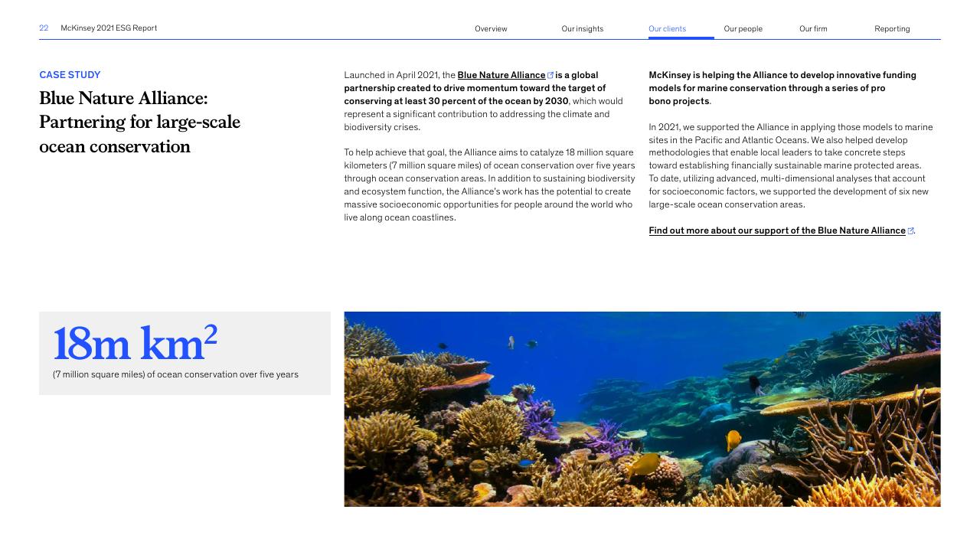The width and height of the screenshot is (980, 552).
Task: Click the caption '(7 million square miles) of ocean conservation'
Action: (x=175, y=374)
